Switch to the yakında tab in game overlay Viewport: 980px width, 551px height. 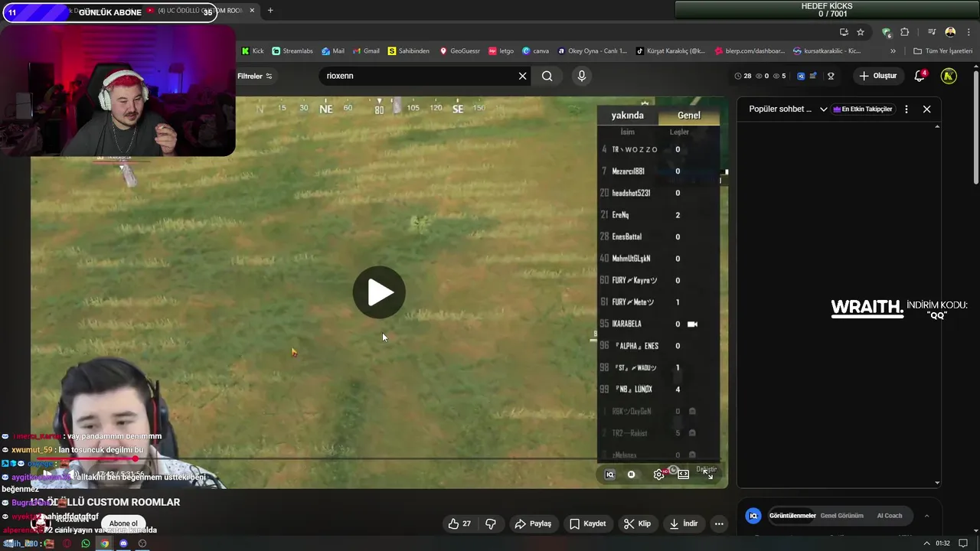627,116
